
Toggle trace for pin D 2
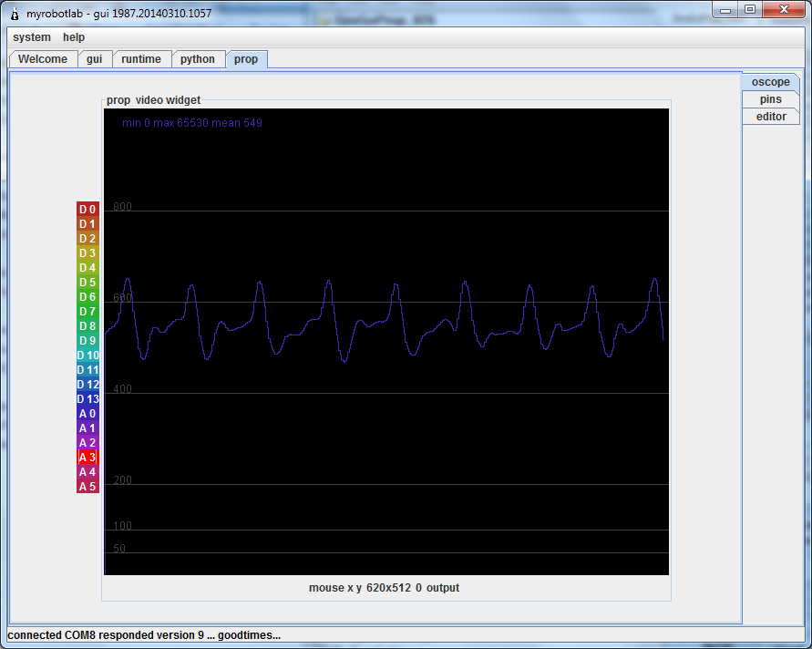(87, 238)
